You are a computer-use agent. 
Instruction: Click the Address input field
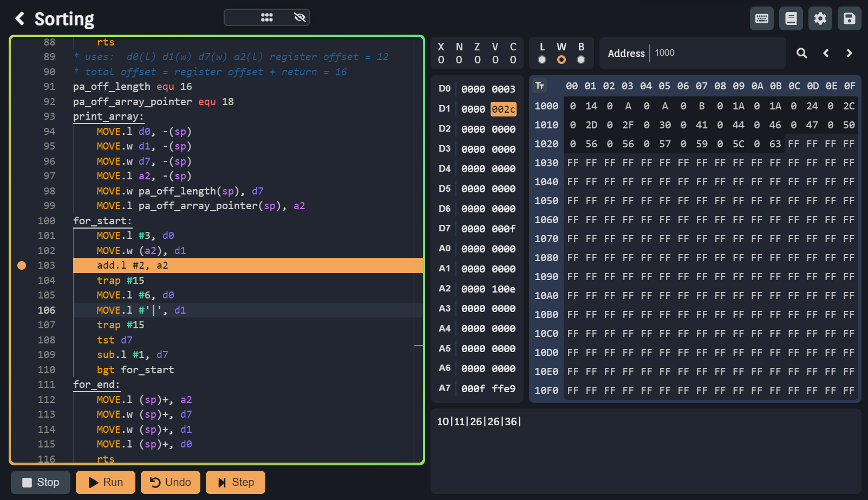click(x=717, y=53)
